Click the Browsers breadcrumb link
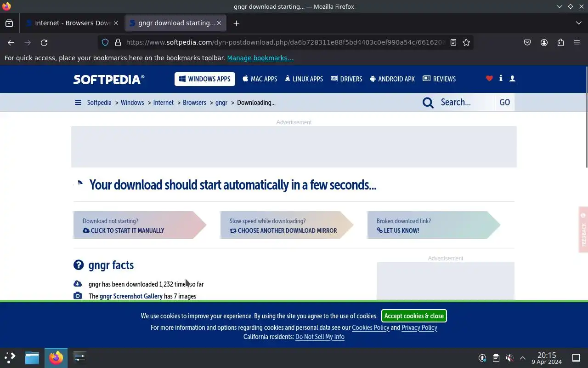The width and height of the screenshot is (588, 368). point(194,103)
